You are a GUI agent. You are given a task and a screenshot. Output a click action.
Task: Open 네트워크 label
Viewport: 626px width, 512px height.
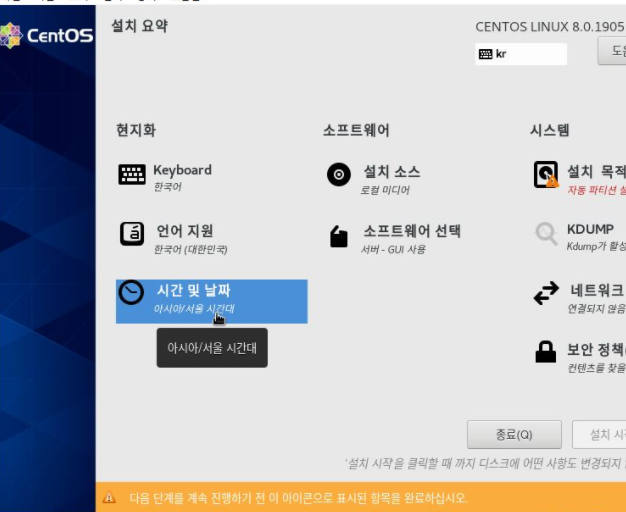[x=598, y=290]
